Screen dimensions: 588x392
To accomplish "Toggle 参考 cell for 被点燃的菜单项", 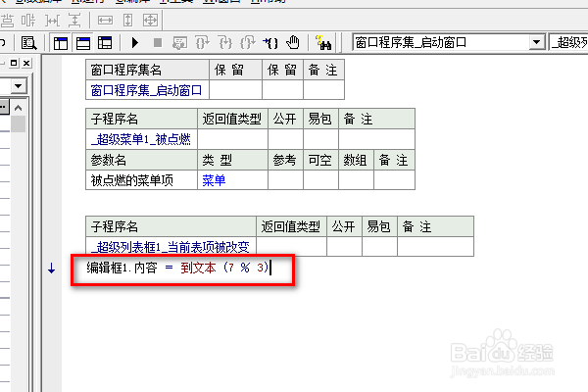I will (285, 180).
